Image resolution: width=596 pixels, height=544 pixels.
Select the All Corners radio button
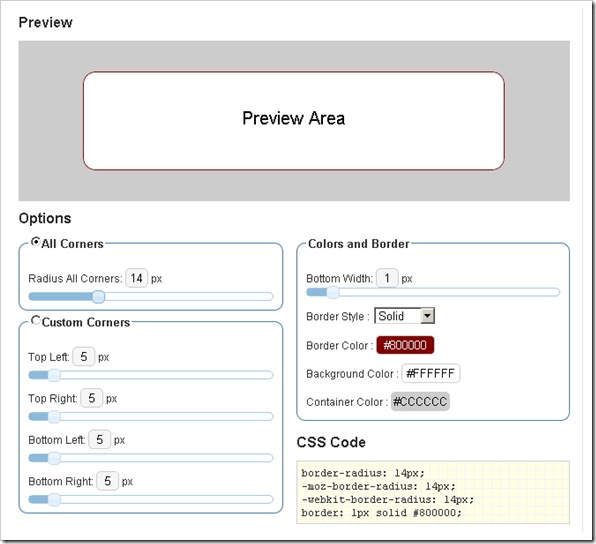point(36,242)
